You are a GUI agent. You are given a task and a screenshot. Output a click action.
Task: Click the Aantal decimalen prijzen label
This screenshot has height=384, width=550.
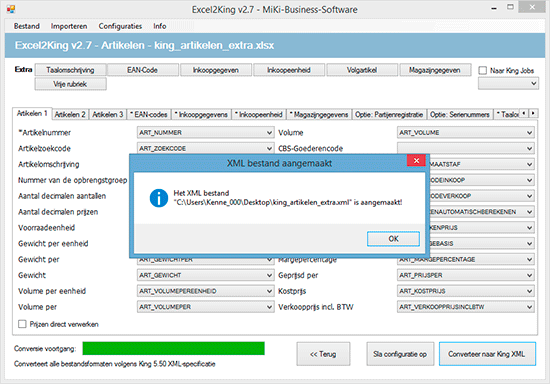point(58,212)
